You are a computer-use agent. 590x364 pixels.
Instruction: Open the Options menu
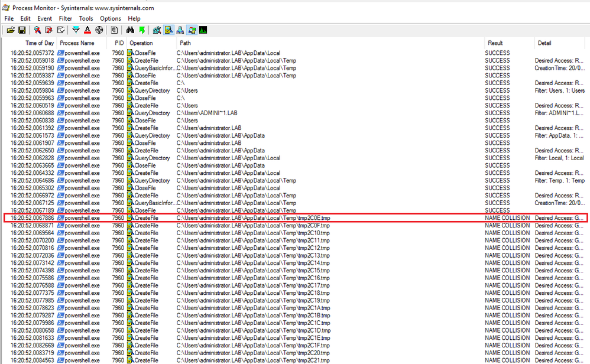coord(110,18)
